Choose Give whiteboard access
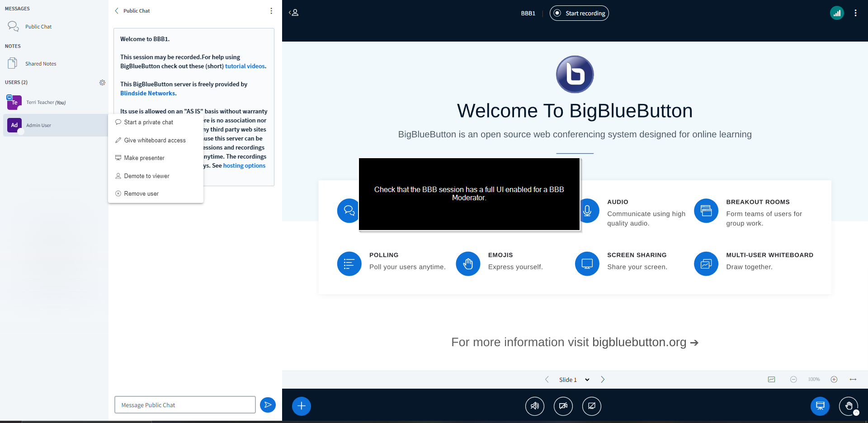The height and width of the screenshot is (423, 868). coord(156,140)
